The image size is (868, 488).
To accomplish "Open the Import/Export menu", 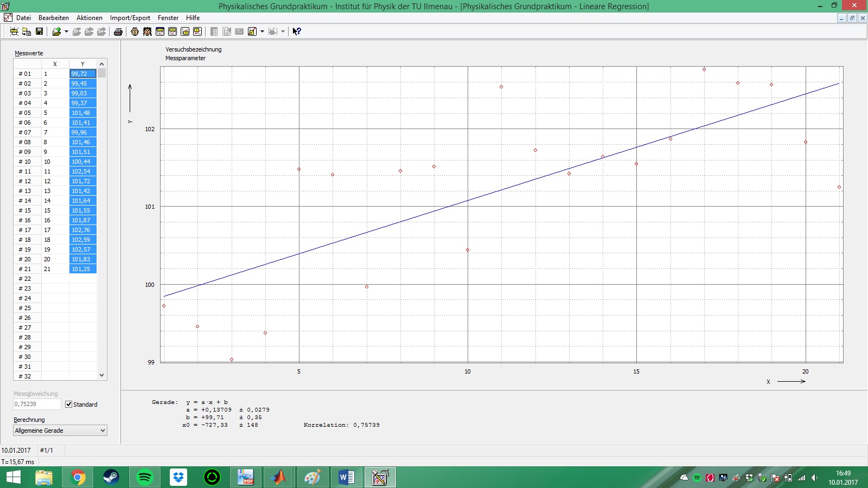I will coord(130,18).
